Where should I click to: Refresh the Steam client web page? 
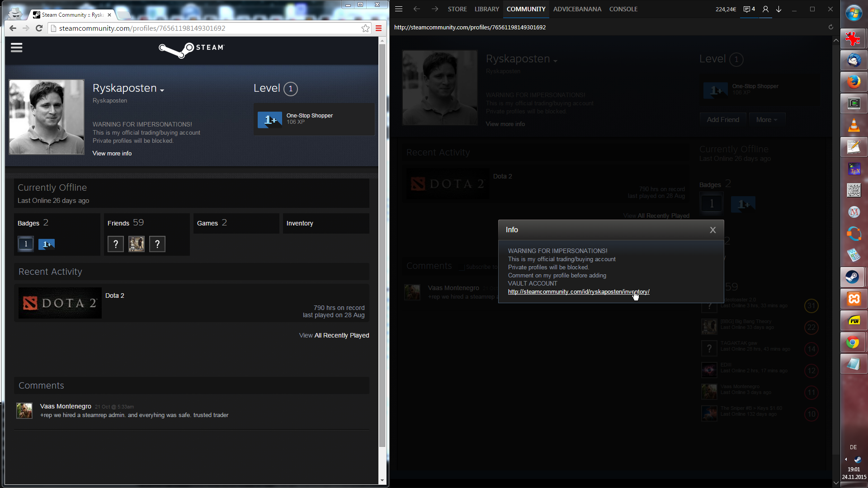pyautogui.click(x=830, y=27)
